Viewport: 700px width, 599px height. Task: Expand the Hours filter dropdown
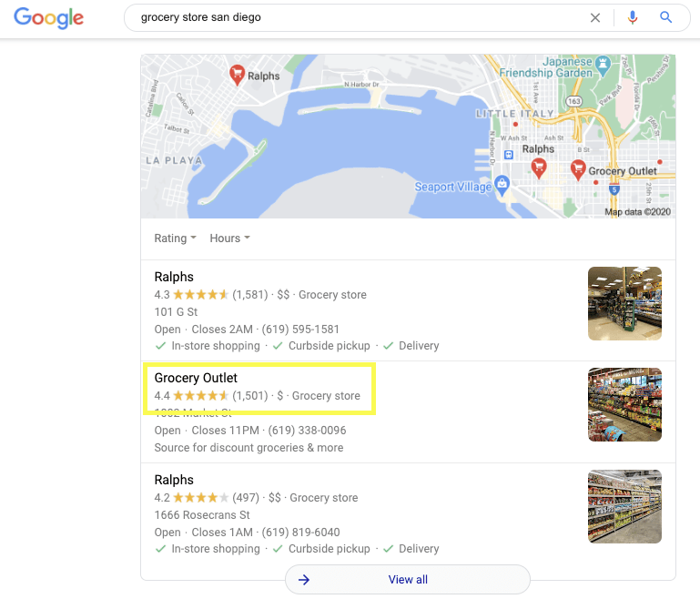pos(230,239)
